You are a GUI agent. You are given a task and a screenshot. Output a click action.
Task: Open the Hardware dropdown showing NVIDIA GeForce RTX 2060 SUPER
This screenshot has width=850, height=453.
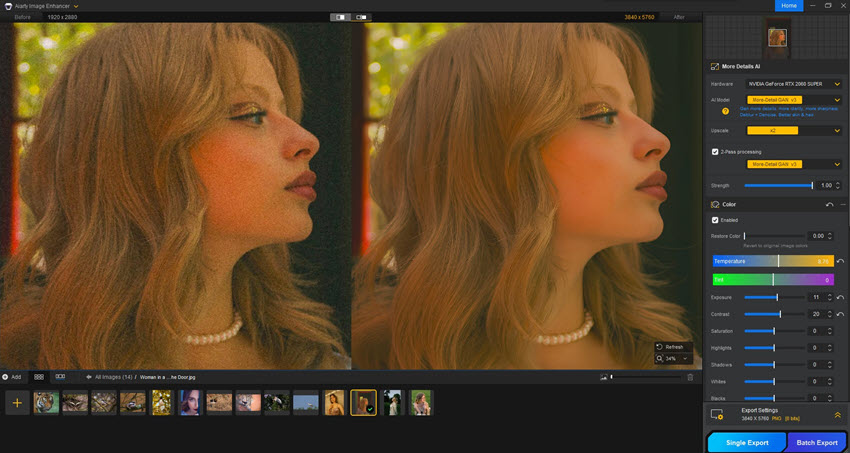tap(794, 84)
